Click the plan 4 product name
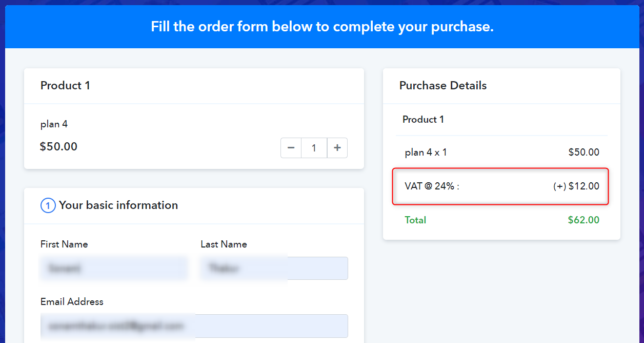 (54, 124)
